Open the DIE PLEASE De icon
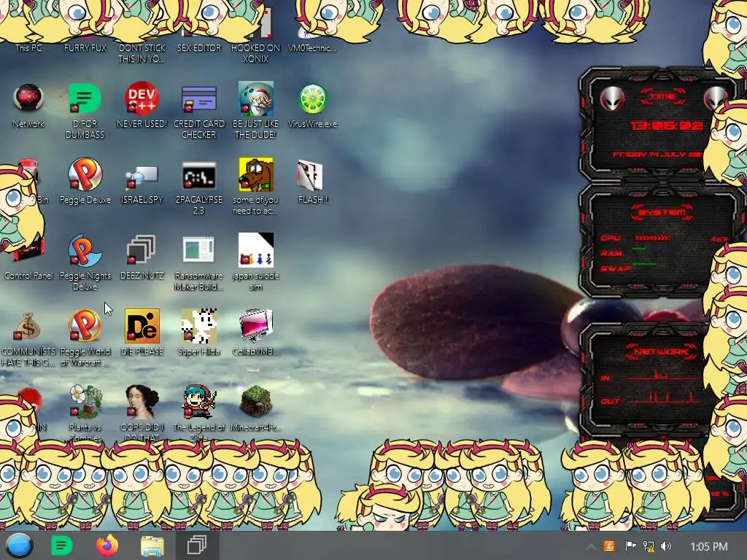This screenshot has width=747, height=560. [x=142, y=326]
